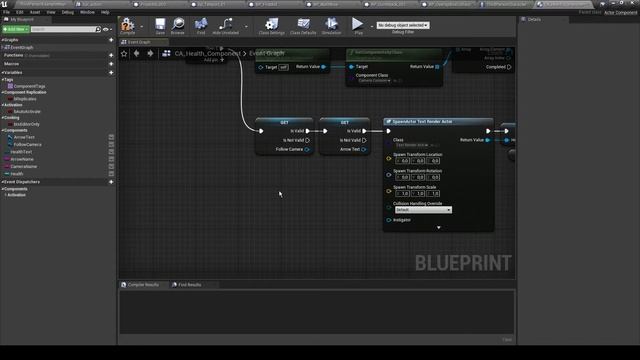Click Spawn Transform Scale X field
This screenshot has width=640, height=360.
coord(402,194)
